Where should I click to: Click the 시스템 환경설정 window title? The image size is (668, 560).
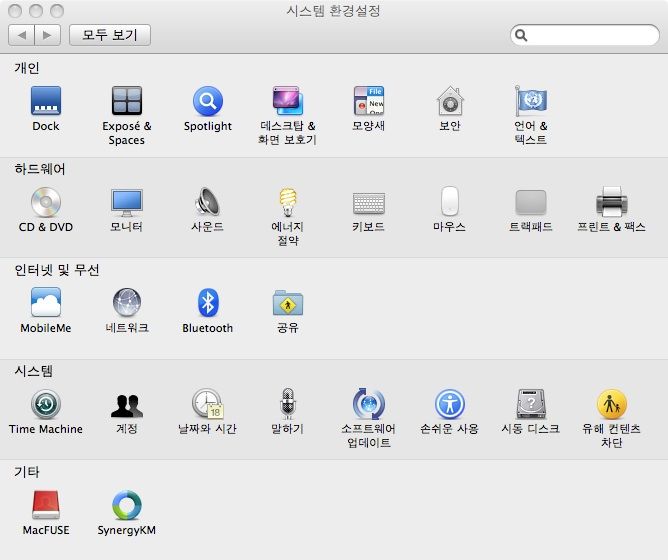click(334, 11)
